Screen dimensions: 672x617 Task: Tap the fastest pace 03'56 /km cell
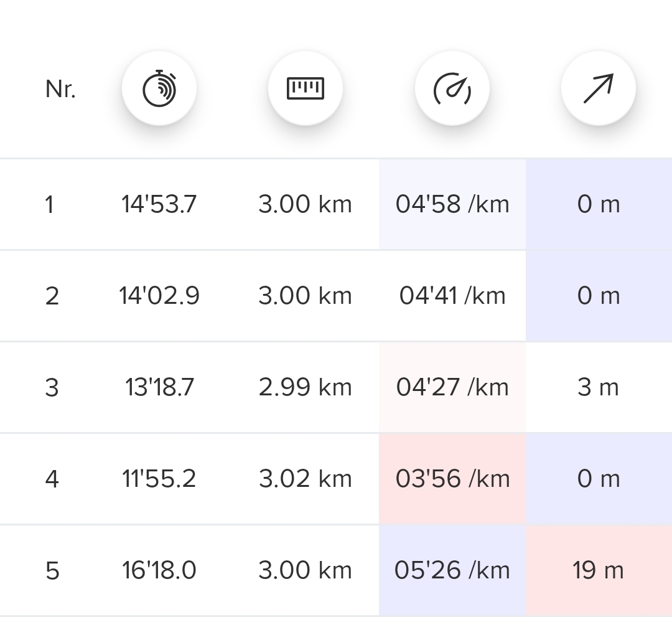pos(452,479)
